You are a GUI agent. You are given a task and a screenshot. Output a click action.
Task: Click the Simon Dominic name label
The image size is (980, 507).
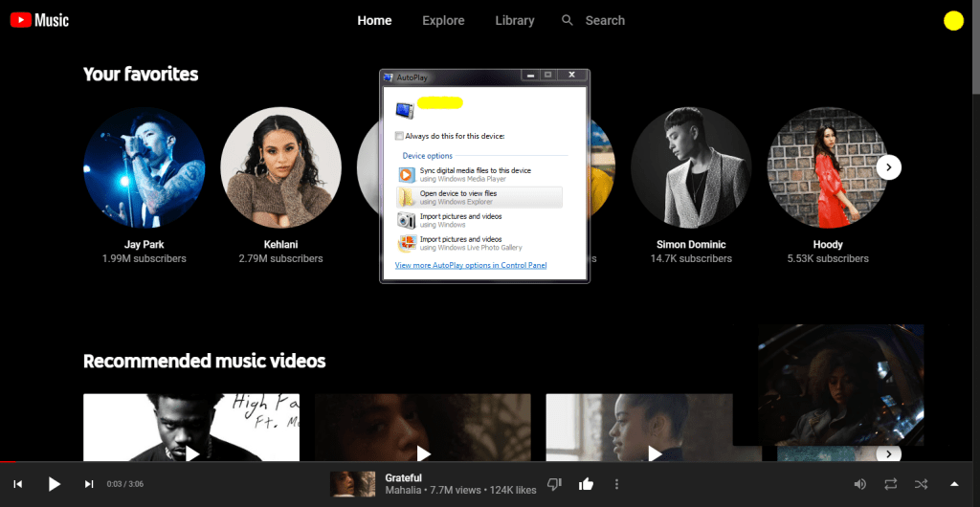[x=691, y=244]
